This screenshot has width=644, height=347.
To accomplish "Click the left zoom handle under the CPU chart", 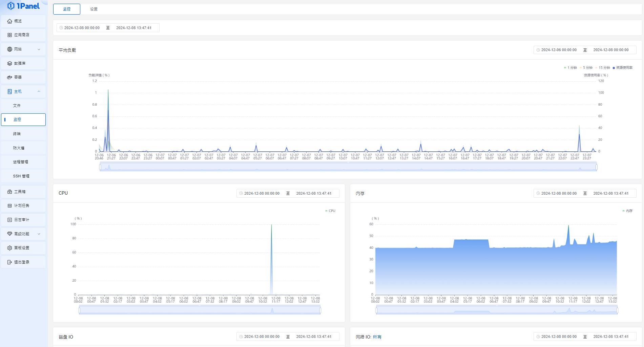I will pyautogui.click(x=79, y=310).
